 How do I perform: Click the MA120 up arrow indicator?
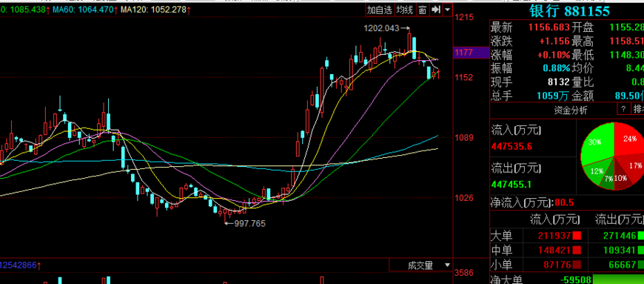point(189,10)
